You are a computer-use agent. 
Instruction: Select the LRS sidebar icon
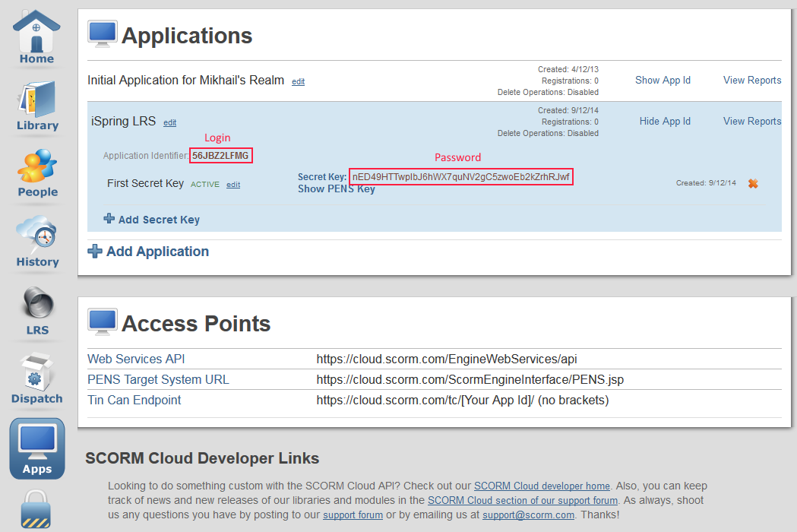tap(36, 310)
